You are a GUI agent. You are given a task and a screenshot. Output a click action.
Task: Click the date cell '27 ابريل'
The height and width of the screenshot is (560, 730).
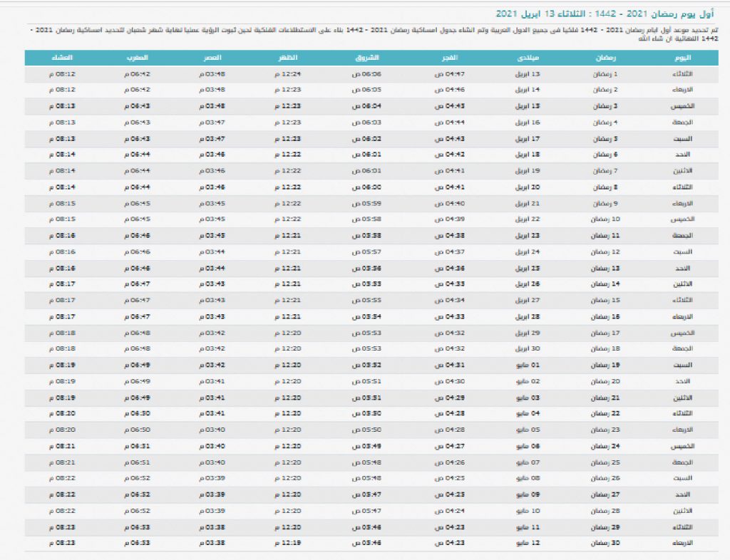528,300
